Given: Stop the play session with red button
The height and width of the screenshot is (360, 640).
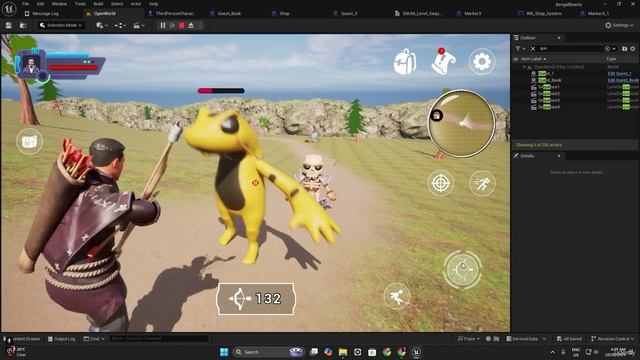Looking at the screenshot, I should coord(182,25).
